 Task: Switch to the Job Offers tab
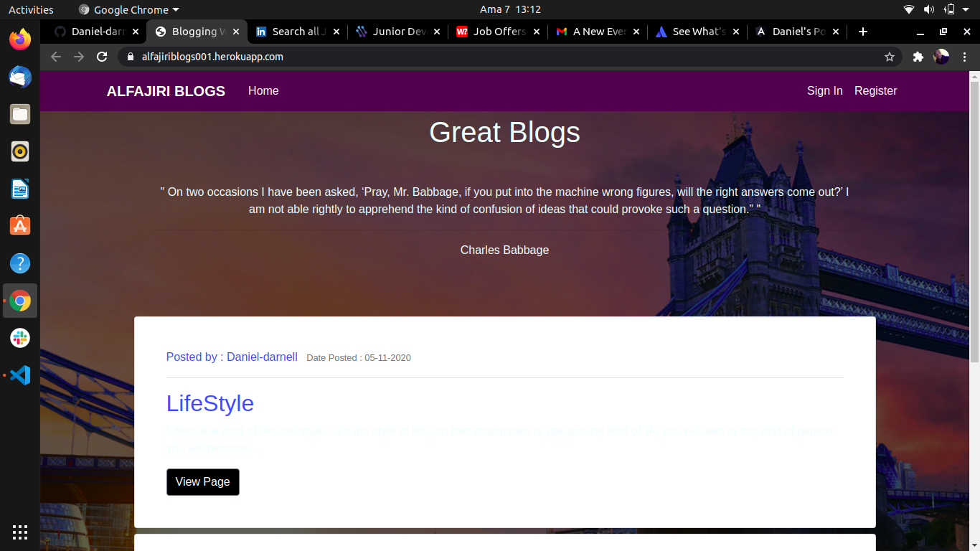click(498, 32)
